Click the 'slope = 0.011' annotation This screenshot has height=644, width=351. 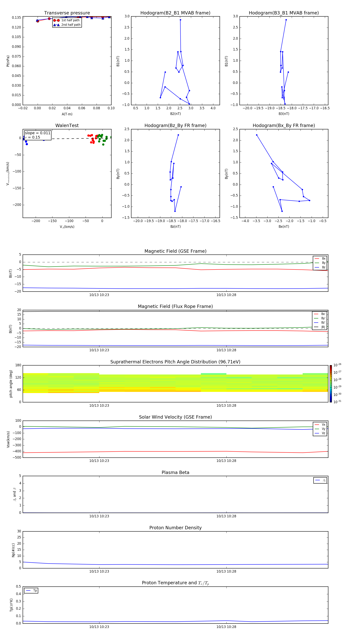pyautogui.click(x=37, y=133)
